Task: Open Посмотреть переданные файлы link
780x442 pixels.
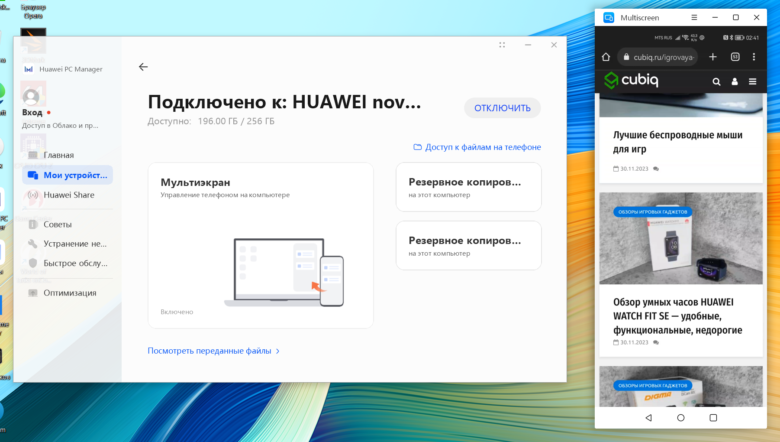Action: [209, 351]
